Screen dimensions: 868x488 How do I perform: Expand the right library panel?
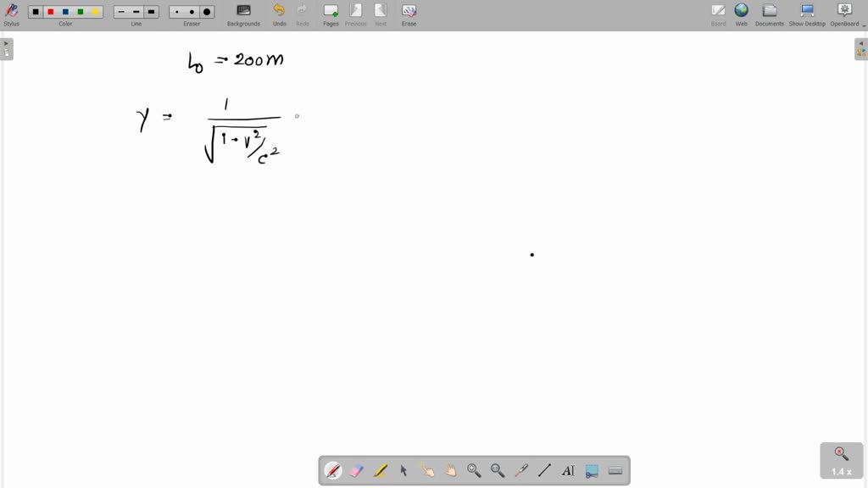pos(861,49)
